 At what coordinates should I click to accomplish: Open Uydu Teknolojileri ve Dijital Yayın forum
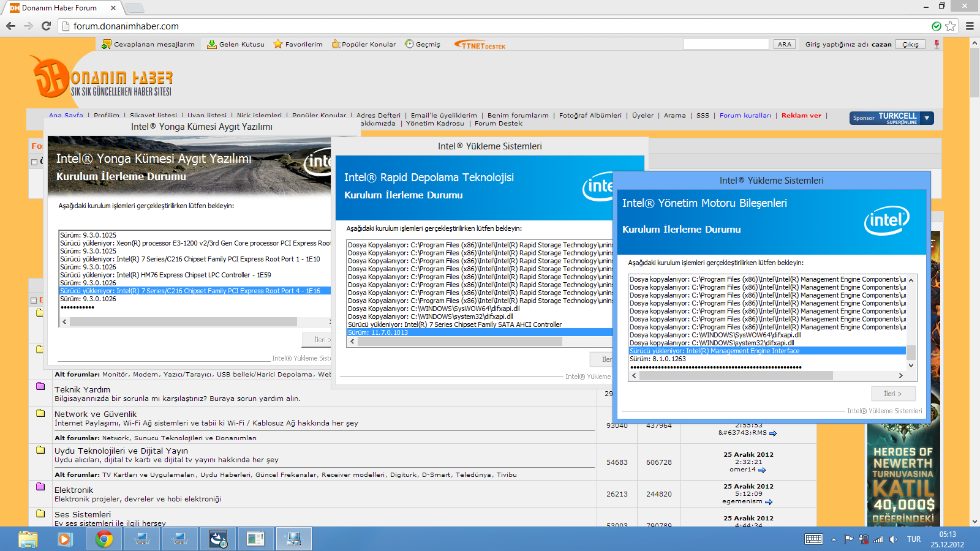point(121,451)
